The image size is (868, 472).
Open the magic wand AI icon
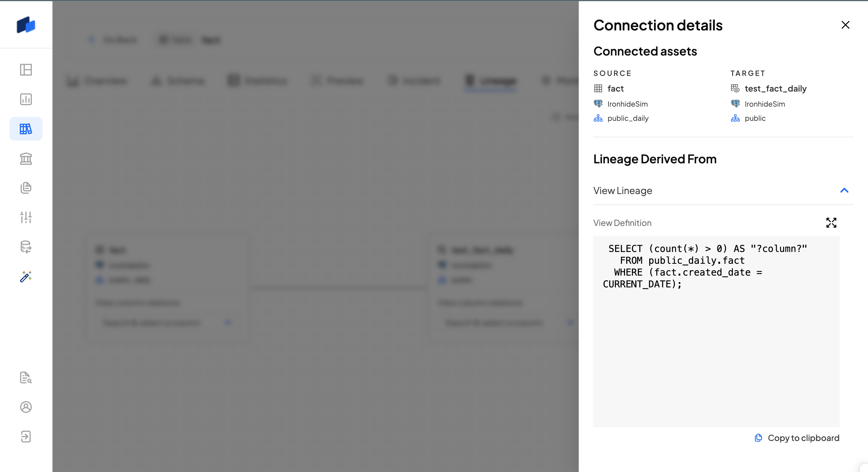26,276
